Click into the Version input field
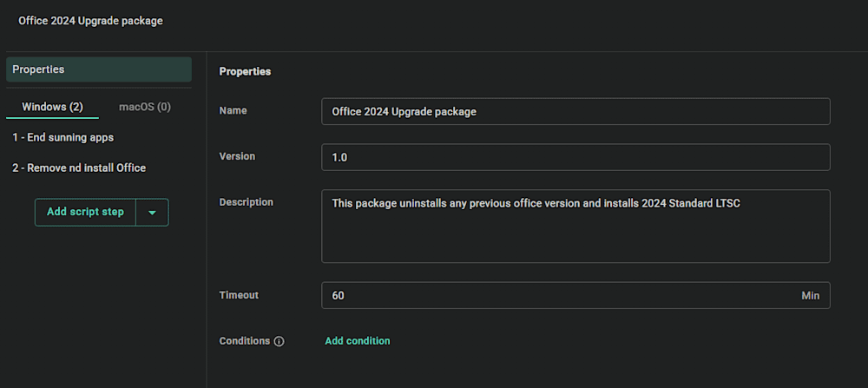Image resolution: width=868 pixels, height=388 pixels. 575,157
